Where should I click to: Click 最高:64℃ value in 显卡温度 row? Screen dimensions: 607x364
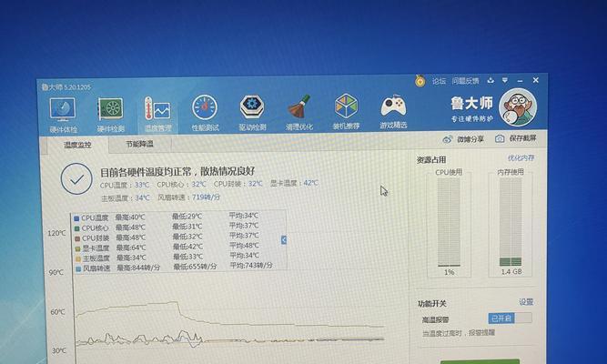(131, 248)
